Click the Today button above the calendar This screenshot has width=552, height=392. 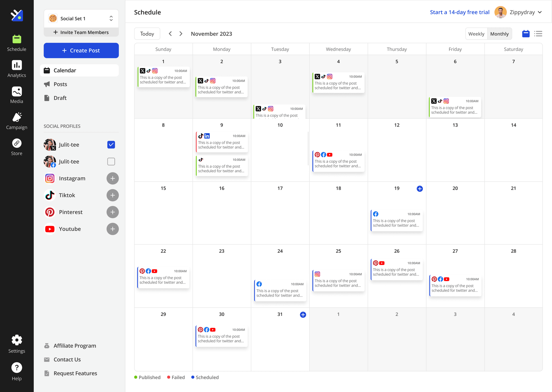[x=147, y=34]
